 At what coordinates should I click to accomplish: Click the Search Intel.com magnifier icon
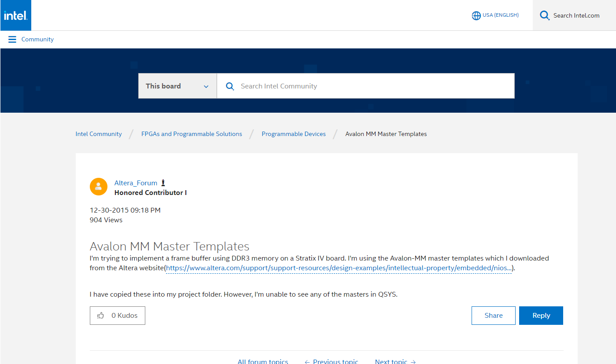point(544,15)
